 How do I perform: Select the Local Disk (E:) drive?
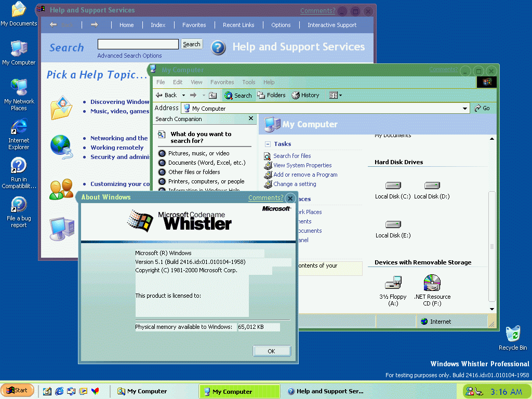click(x=393, y=229)
